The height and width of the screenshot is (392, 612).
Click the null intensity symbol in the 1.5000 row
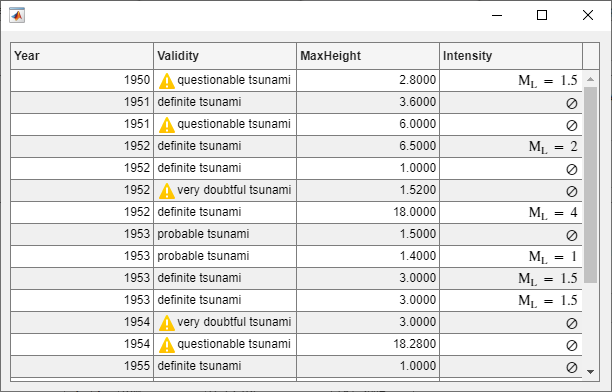click(572, 235)
